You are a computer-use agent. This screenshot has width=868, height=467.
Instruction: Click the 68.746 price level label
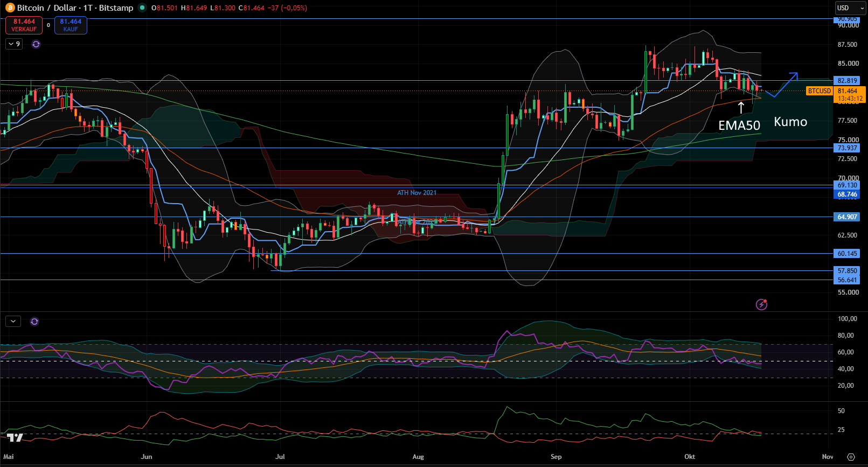pyautogui.click(x=848, y=194)
